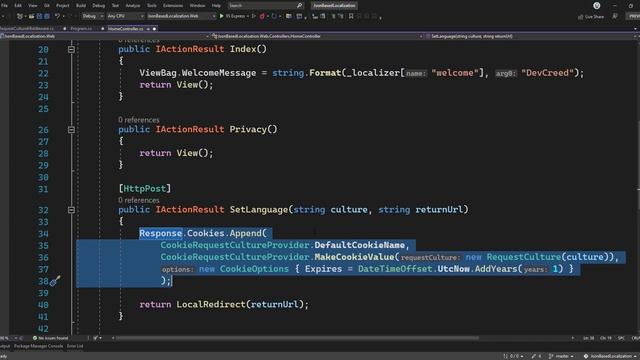The height and width of the screenshot is (360, 640).
Task: Open the Tools menu
Action: (x=151, y=6)
